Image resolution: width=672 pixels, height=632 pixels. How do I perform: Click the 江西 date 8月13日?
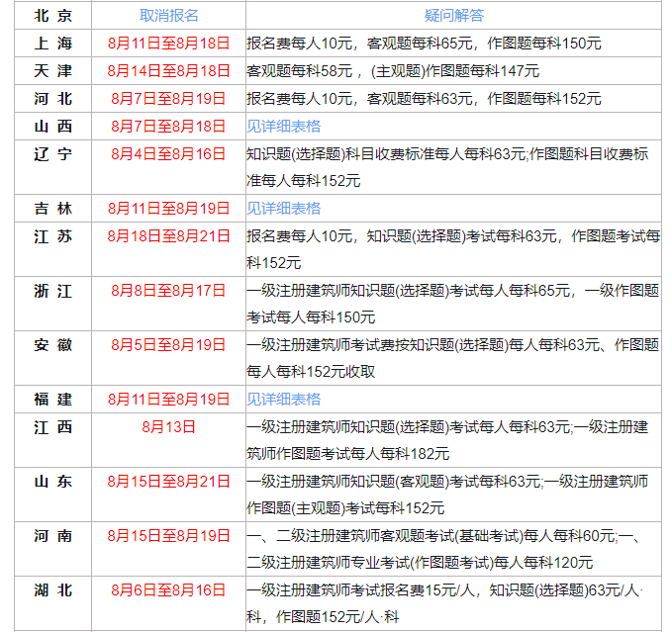168,426
